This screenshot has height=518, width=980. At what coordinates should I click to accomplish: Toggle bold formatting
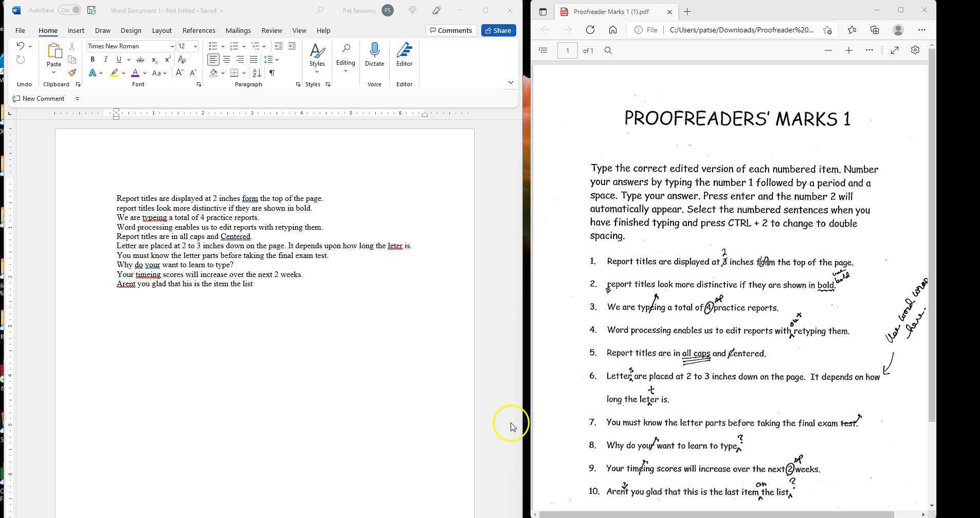click(93, 60)
